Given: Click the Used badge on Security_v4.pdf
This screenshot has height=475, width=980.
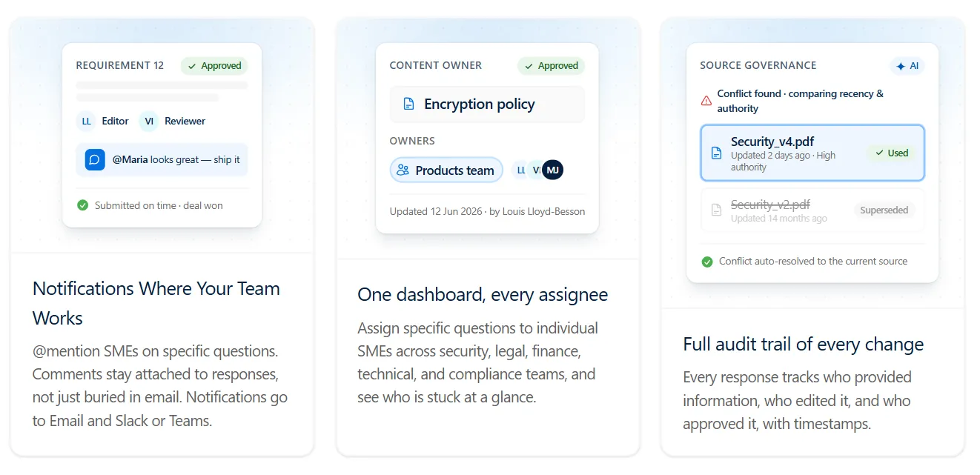Looking at the screenshot, I should click(892, 153).
